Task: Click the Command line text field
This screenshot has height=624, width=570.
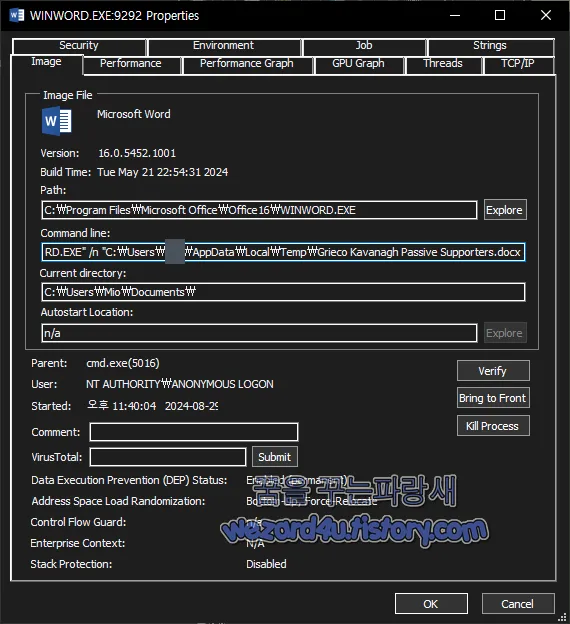Action: click(283, 252)
